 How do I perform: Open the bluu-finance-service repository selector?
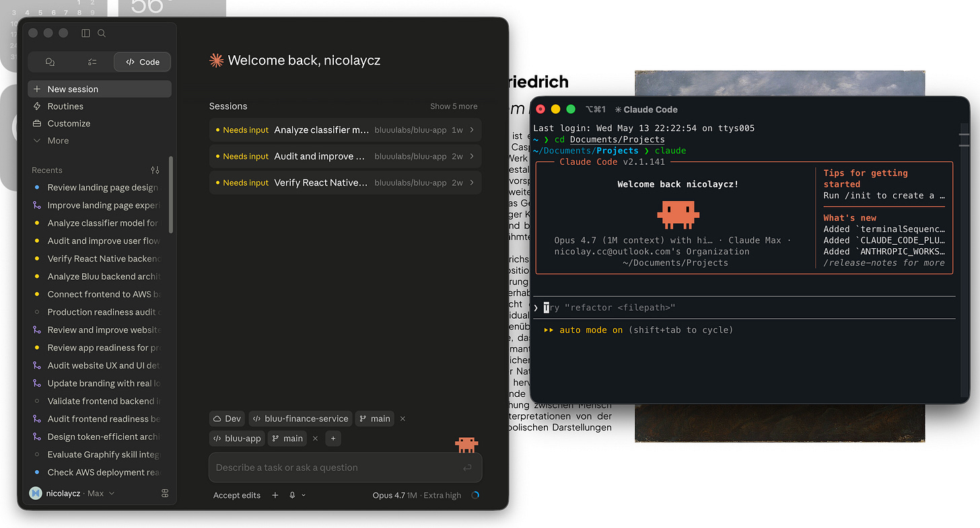300,418
